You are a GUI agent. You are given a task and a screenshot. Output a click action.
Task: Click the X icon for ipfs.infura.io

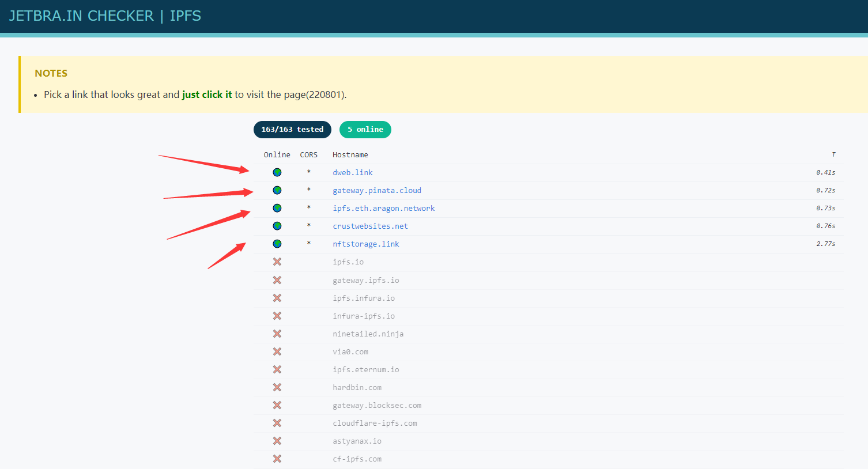pos(277,298)
